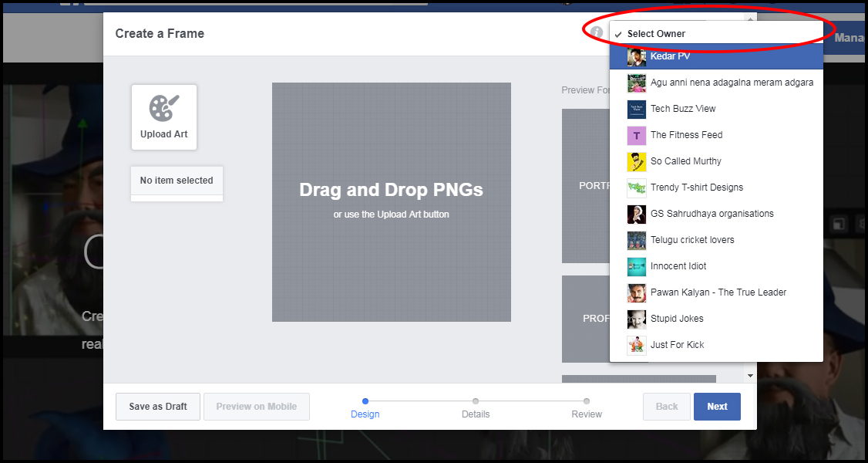This screenshot has width=868, height=463.
Task: Go to the Design step
Action: click(x=365, y=409)
